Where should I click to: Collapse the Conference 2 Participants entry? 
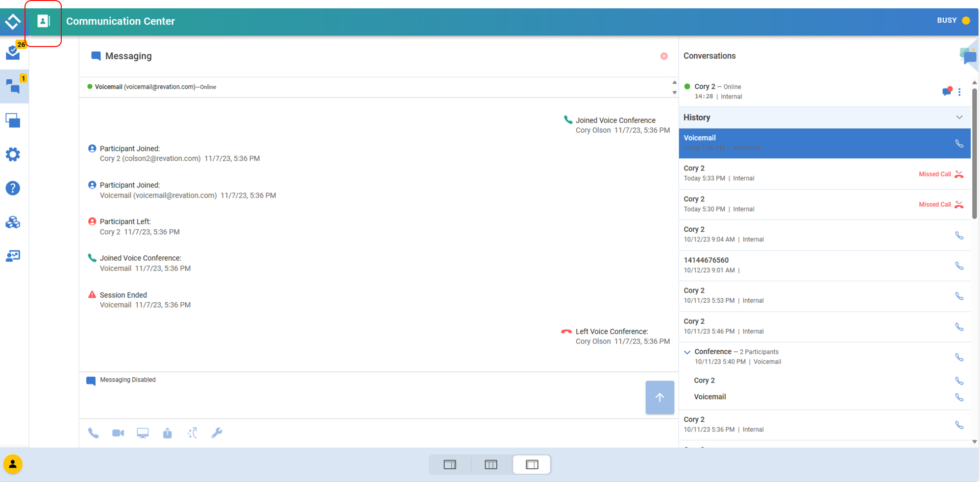tap(687, 352)
